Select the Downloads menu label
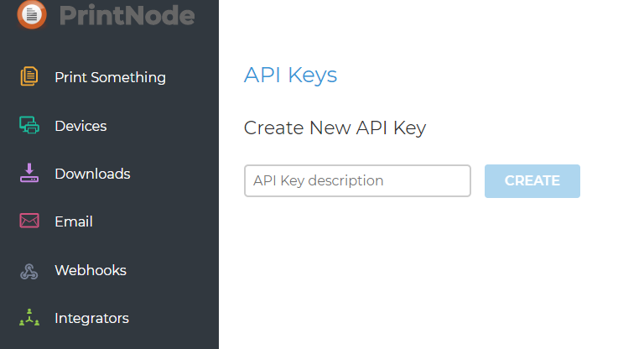644x349 pixels. pyautogui.click(x=92, y=174)
